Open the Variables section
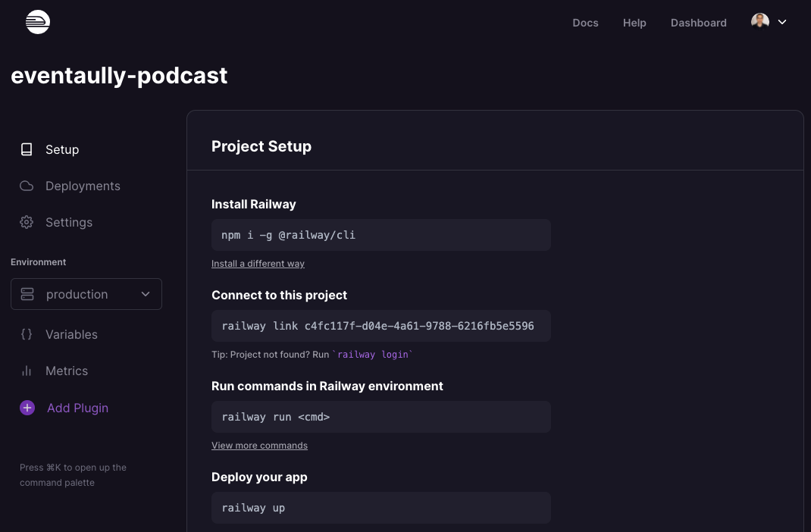811x532 pixels. click(x=71, y=334)
